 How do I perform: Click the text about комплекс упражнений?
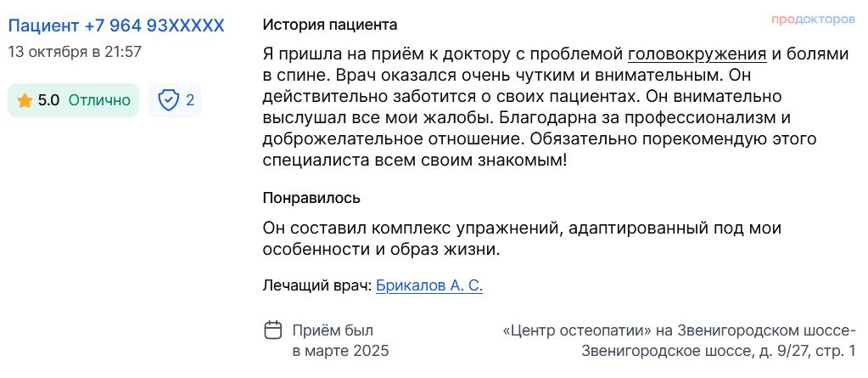pos(522,239)
